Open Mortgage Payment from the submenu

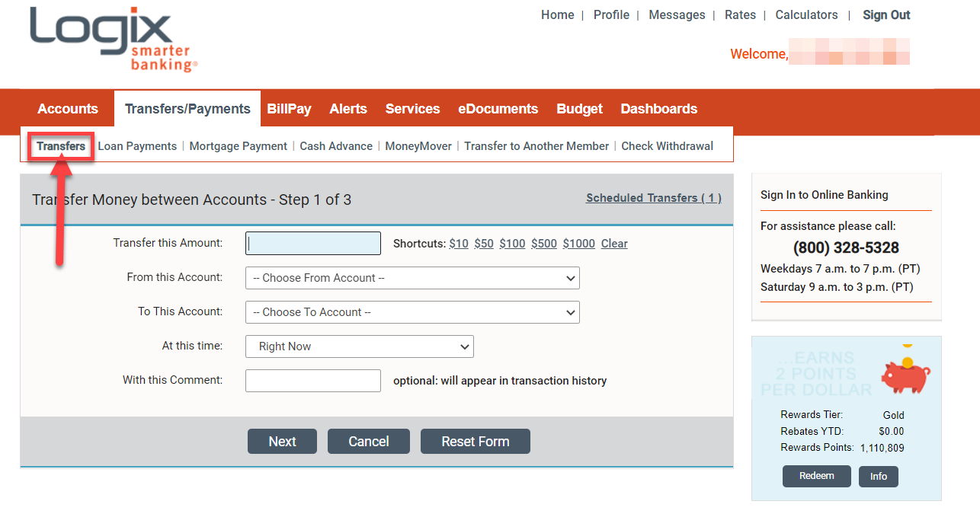tap(238, 145)
